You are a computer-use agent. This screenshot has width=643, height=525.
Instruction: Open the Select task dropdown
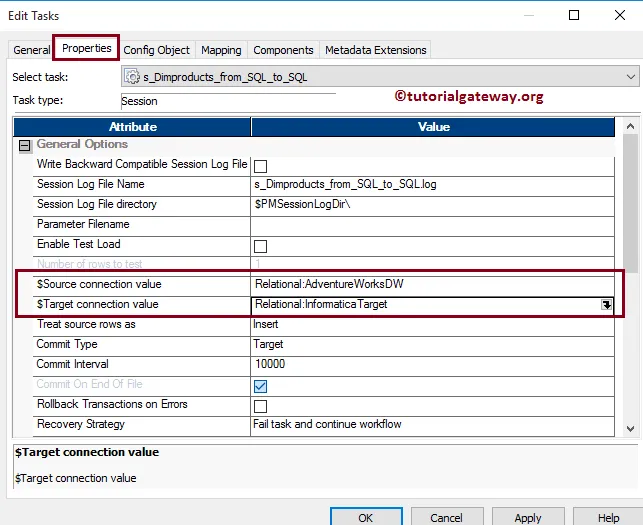(x=630, y=77)
